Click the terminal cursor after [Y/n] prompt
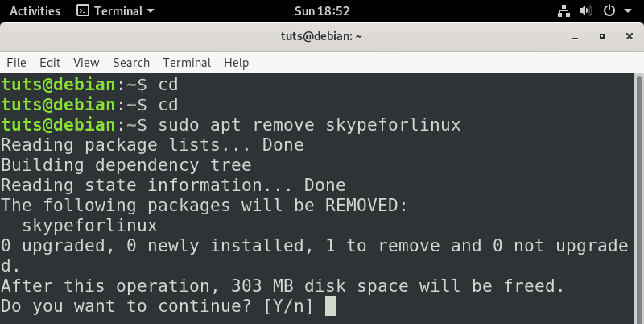 click(x=329, y=306)
